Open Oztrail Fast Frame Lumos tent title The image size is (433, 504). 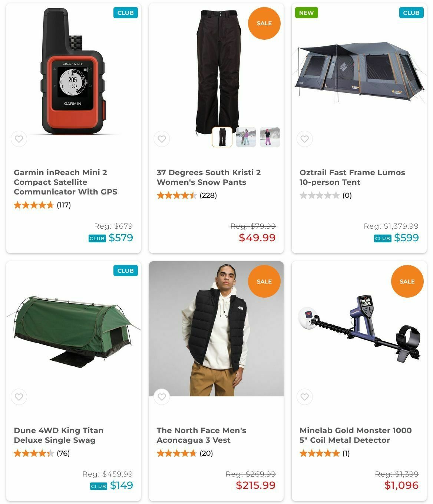tap(352, 177)
